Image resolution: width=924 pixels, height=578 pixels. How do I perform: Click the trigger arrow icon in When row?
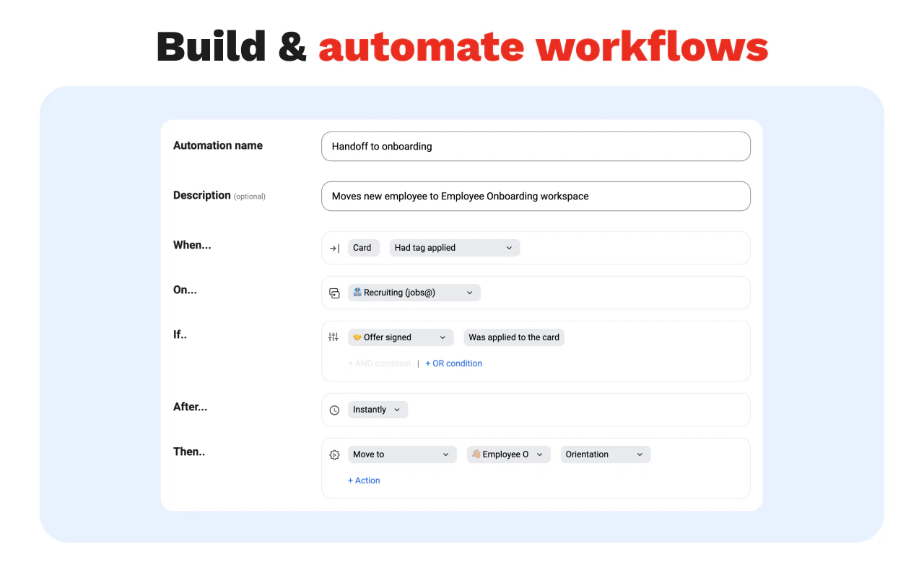(334, 248)
